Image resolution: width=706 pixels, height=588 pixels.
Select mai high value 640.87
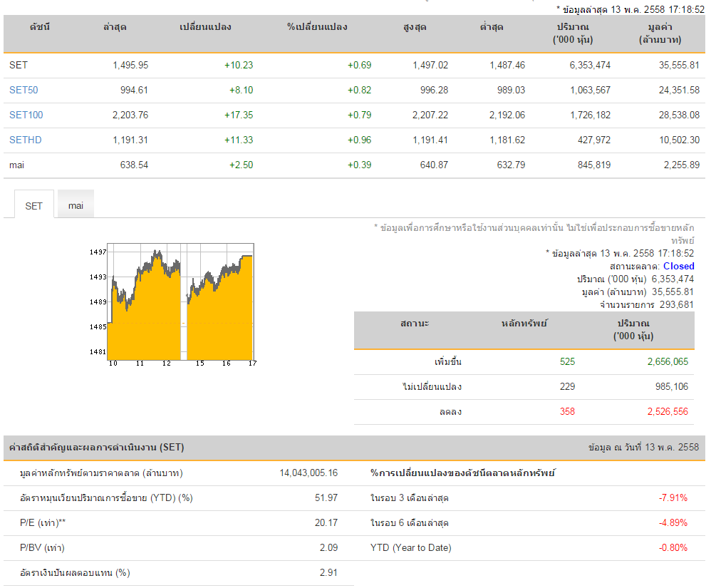(434, 165)
